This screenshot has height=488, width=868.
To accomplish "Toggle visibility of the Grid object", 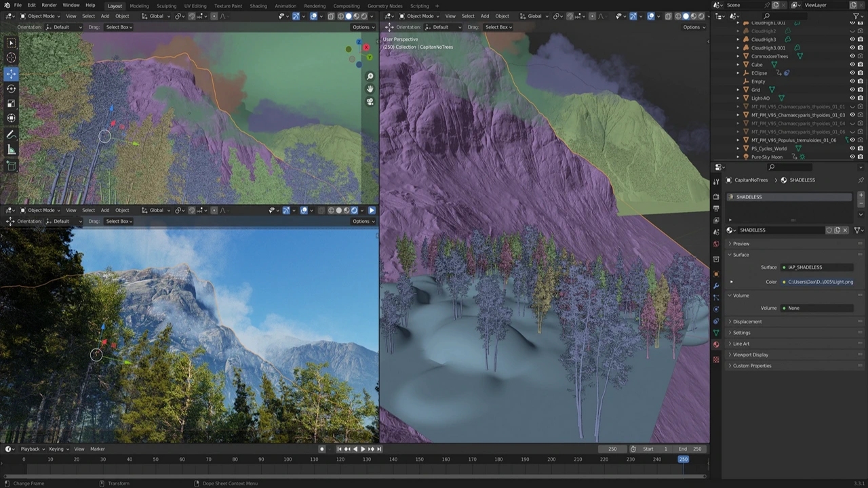I will 852,89.
